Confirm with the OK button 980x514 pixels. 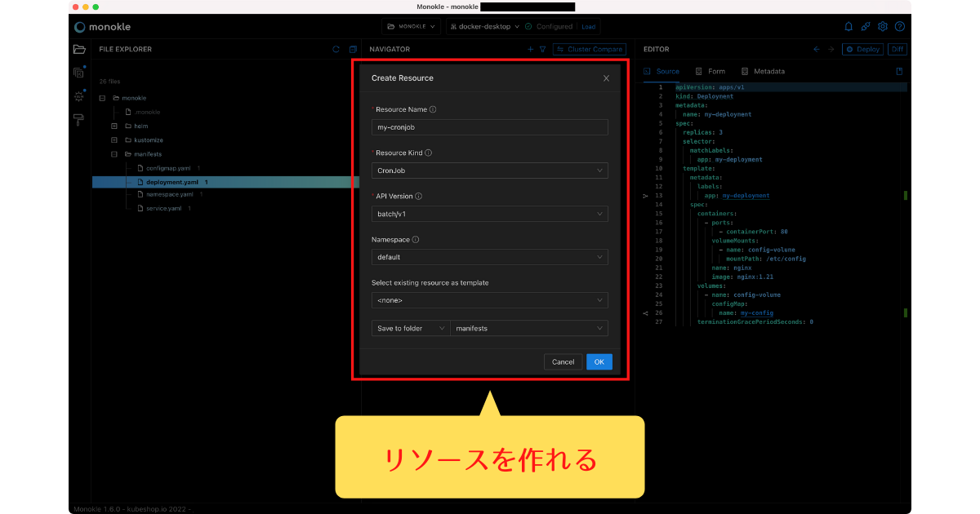click(599, 361)
